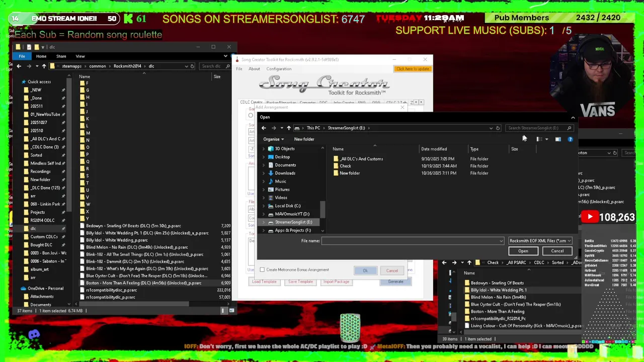
Task: Go up in the Sorted Explorer window
Action: coord(469,262)
